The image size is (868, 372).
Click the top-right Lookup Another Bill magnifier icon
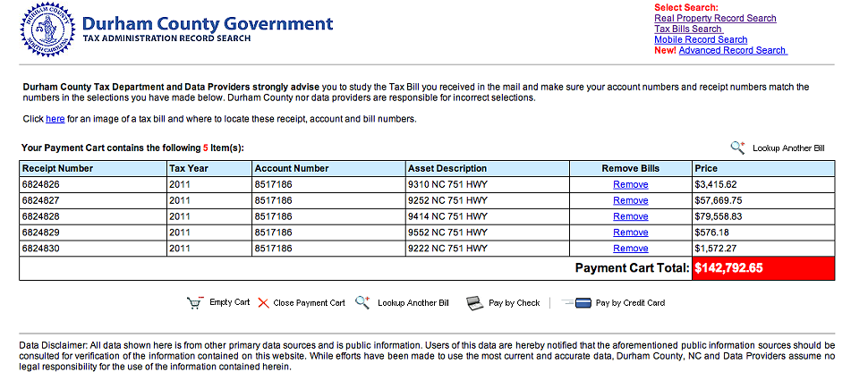pyautogui.click(x=738, y=148)
